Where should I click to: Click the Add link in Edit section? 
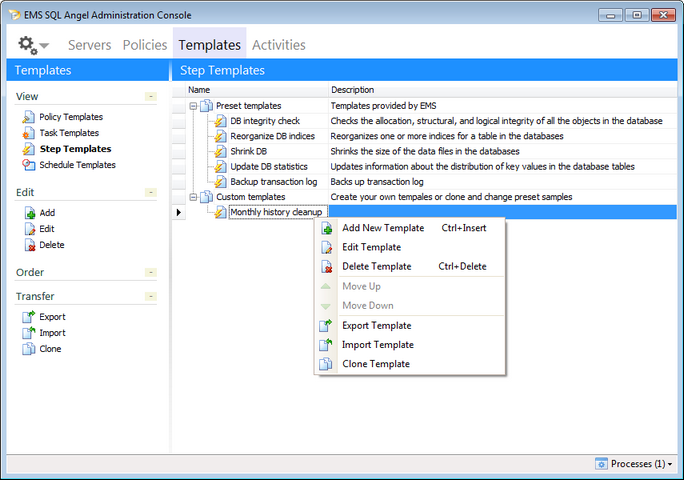47,213
